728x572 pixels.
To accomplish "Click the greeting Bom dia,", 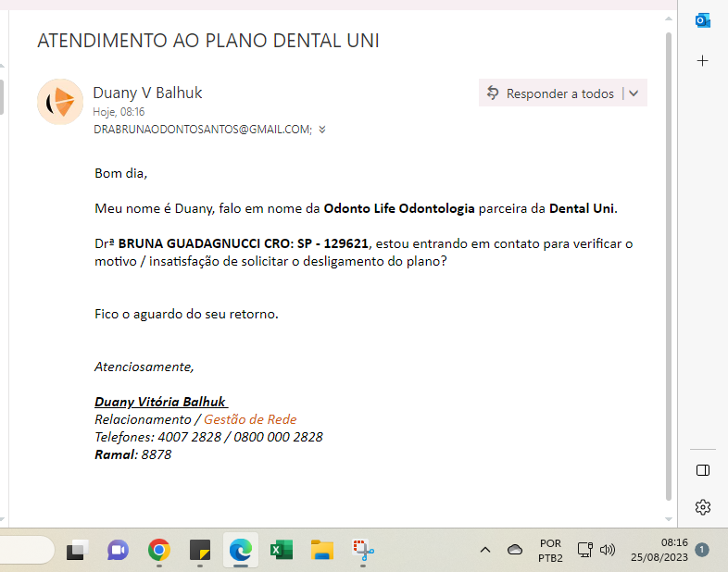I will point(120,173).
